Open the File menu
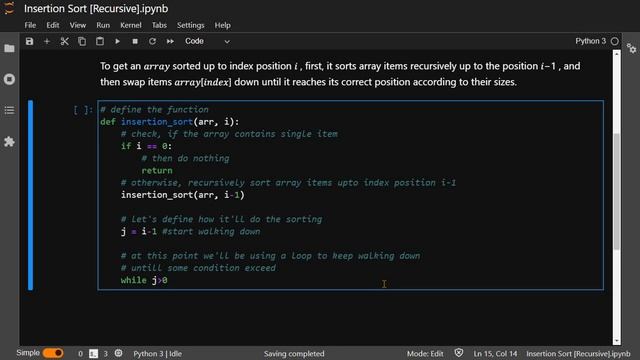Image resolution: width=640 pixels, height=360 pixels. click(x=30, y=25)
